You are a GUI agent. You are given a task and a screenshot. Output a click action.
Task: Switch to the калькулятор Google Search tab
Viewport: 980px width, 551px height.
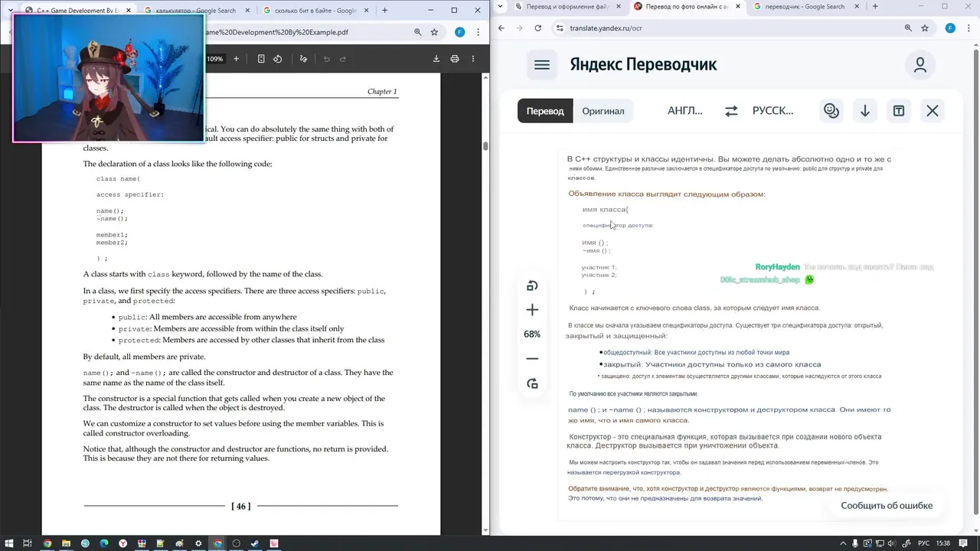196,11
